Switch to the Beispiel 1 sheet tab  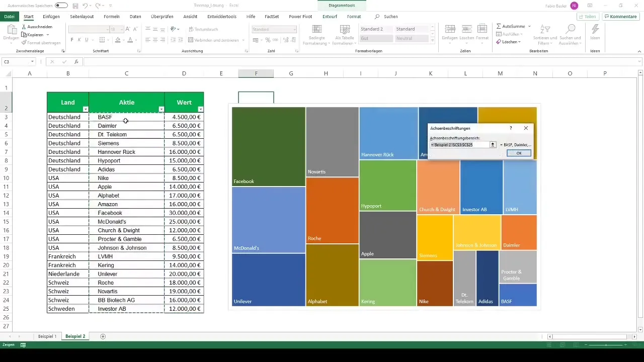click(47, 336)
